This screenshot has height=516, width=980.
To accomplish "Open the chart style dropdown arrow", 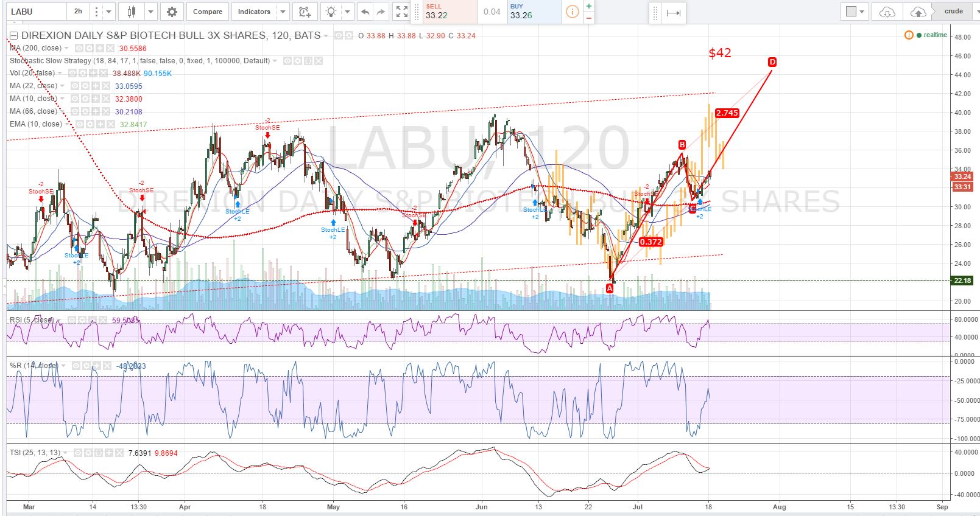I will (150, 12).
